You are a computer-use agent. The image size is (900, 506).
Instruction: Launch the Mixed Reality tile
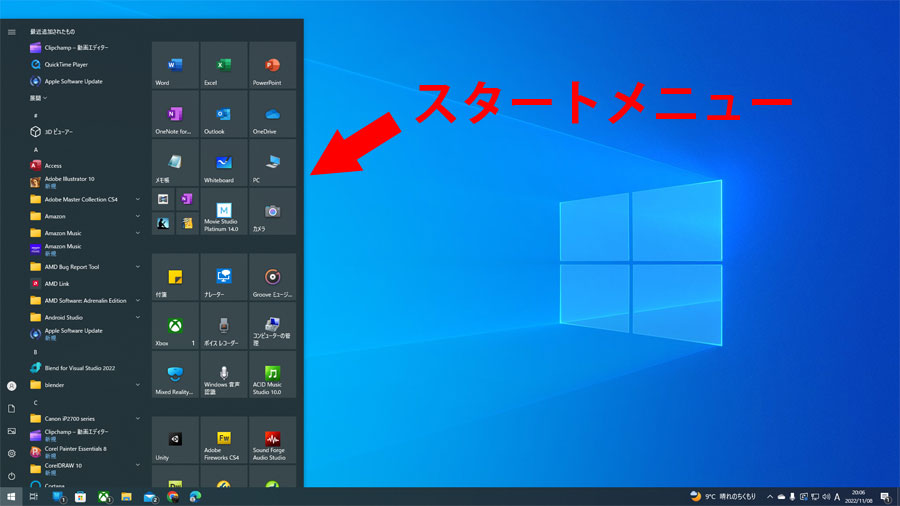click(x=175, y=375)
